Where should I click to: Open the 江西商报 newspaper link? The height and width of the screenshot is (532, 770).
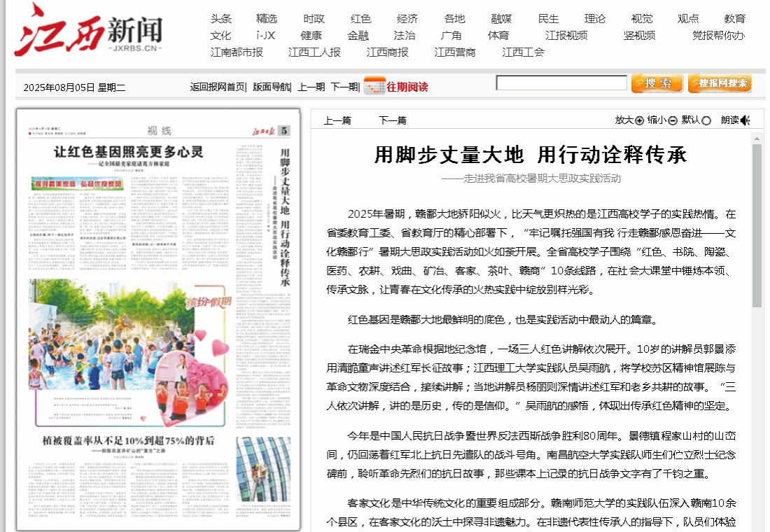387,52
